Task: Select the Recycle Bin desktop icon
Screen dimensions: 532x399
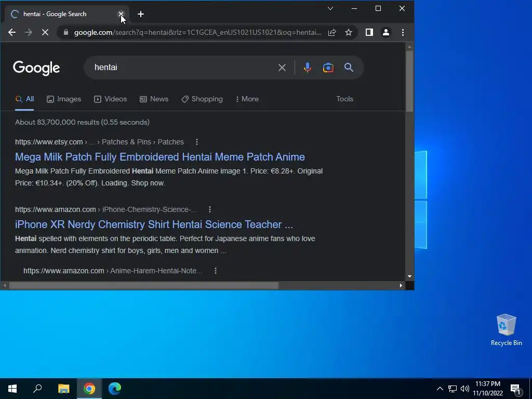Action: 506,330
